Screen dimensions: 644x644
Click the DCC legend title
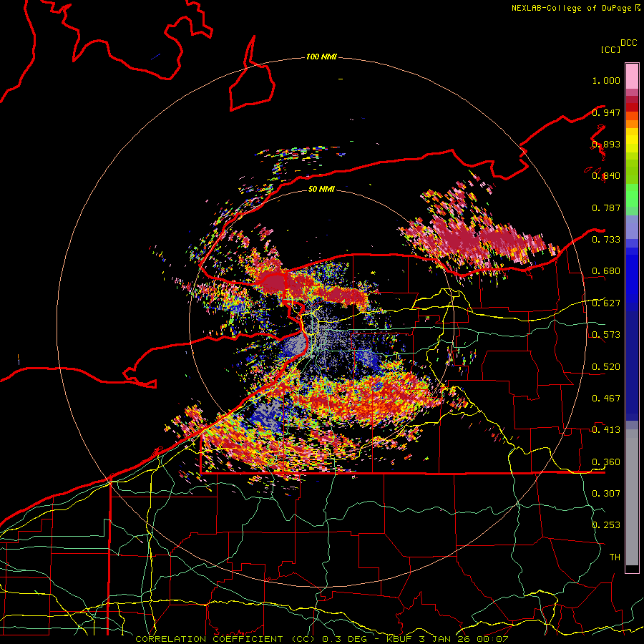[x=628, y=43]
